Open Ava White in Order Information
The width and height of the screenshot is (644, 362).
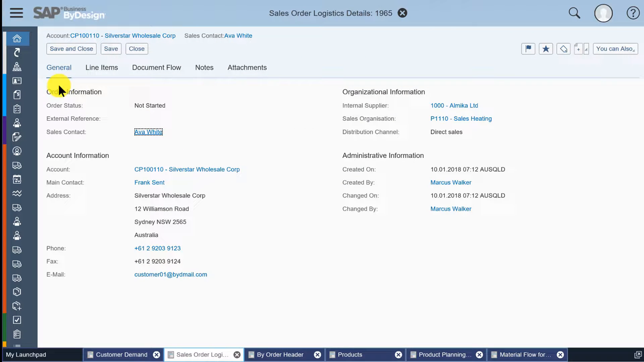[148, 132]
